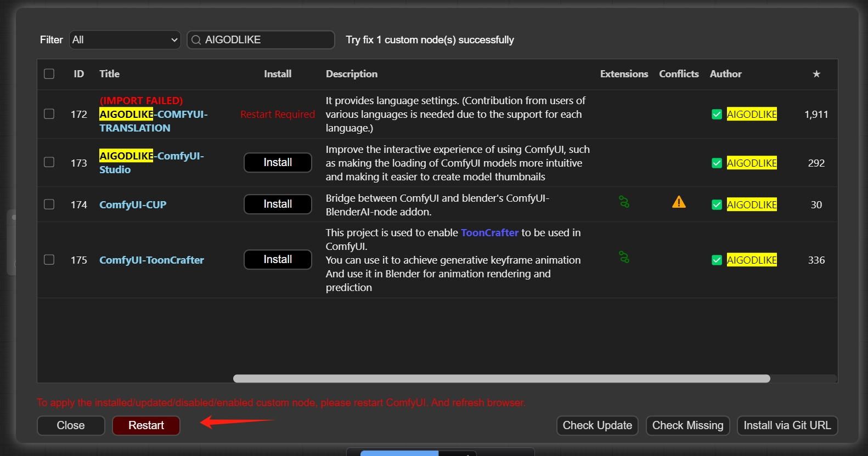Click AIGODLIKE author in row 173
868x456 pixels.
pyautogui.click(x=752, y=163)
